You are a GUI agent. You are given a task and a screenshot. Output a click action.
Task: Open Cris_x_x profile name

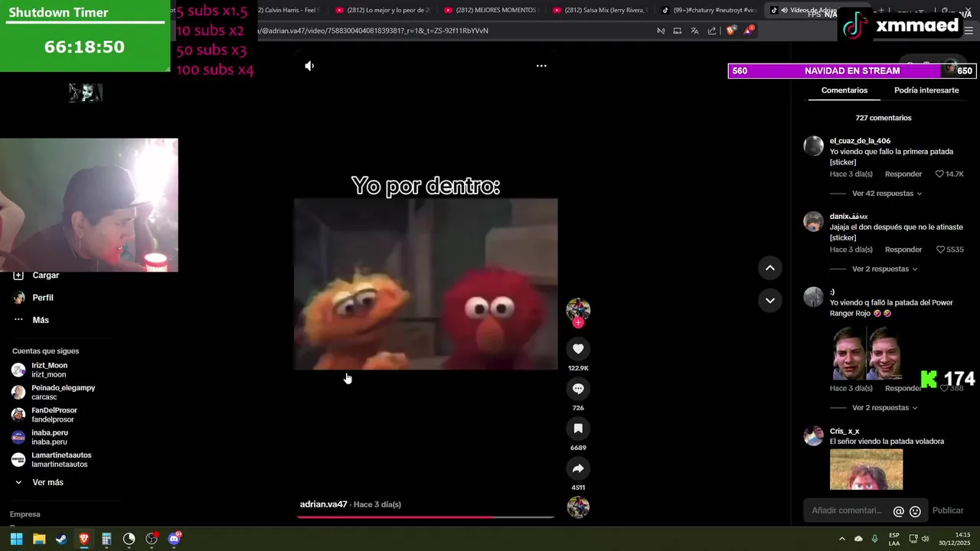(844, 431)
